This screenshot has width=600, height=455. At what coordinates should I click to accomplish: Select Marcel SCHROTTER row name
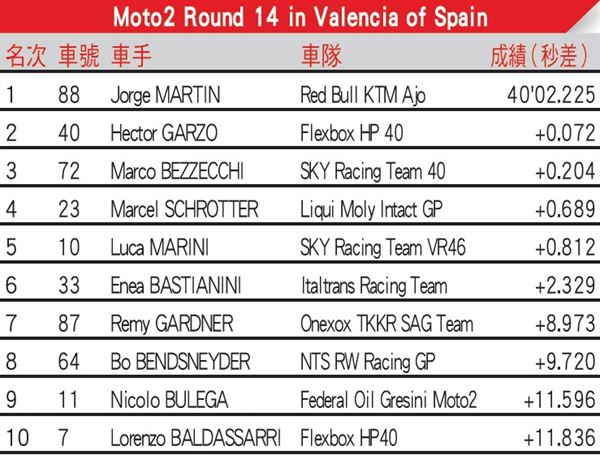click(x=184, y=209)
